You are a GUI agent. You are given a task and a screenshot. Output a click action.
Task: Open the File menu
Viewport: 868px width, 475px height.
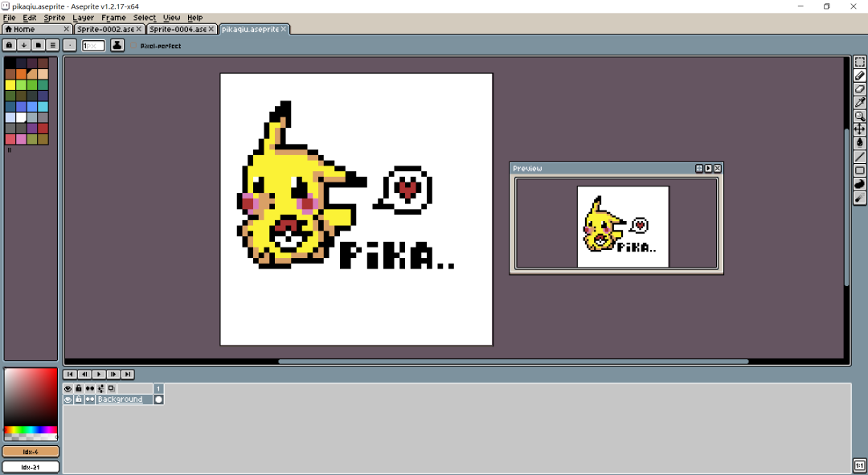click(10, 18)
